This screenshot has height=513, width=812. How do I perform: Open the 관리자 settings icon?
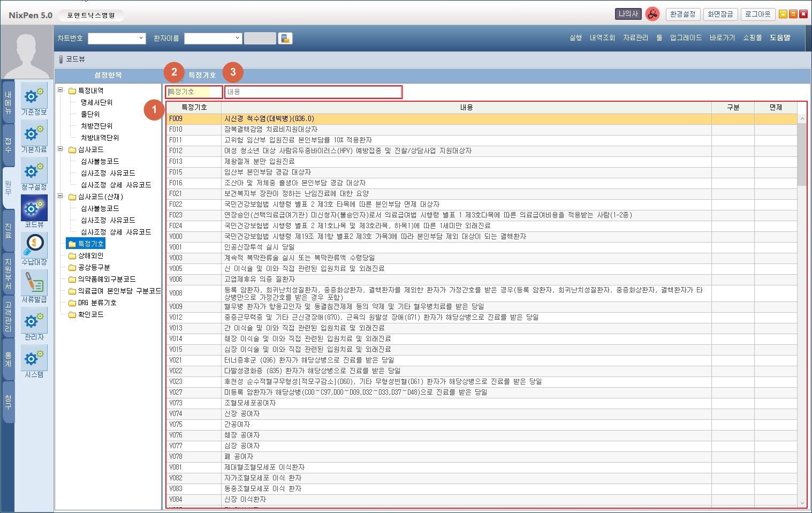click(34, 321)
